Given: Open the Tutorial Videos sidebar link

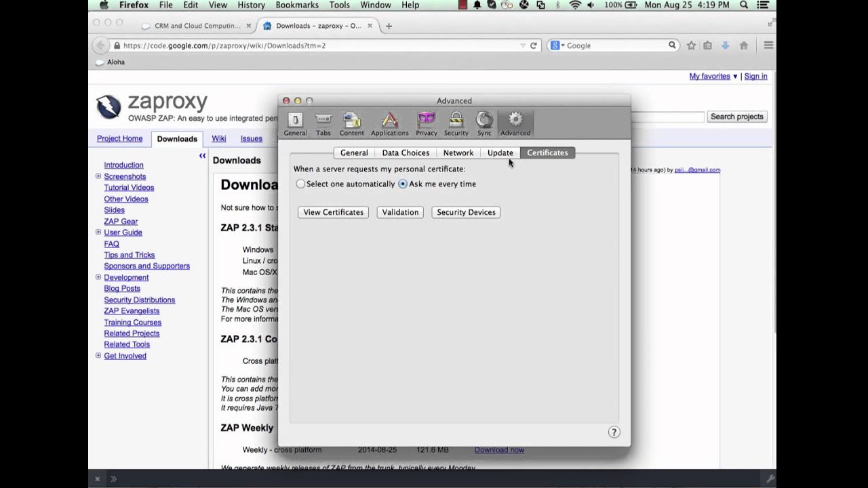Looking at the screenshot, I should 129,188.
